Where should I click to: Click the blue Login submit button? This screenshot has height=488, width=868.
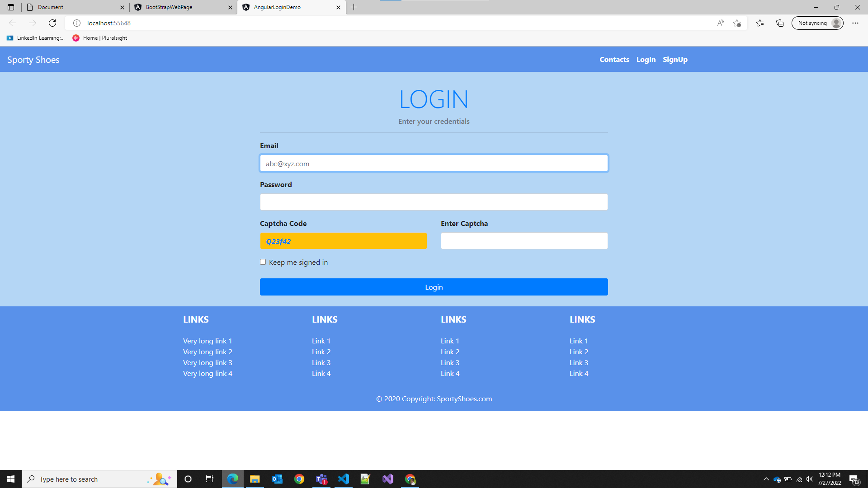pos(434,287)
